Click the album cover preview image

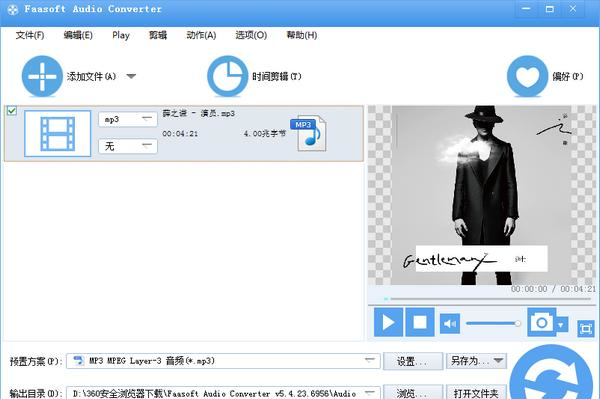[x=482, y=195]
